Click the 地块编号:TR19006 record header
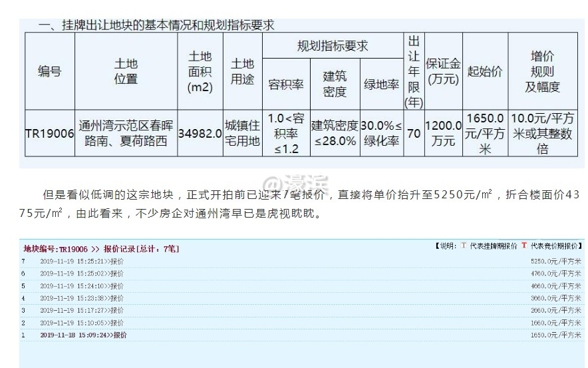Image resolution: width=588 pixels, height=368 pixels. tap(100, 249)
